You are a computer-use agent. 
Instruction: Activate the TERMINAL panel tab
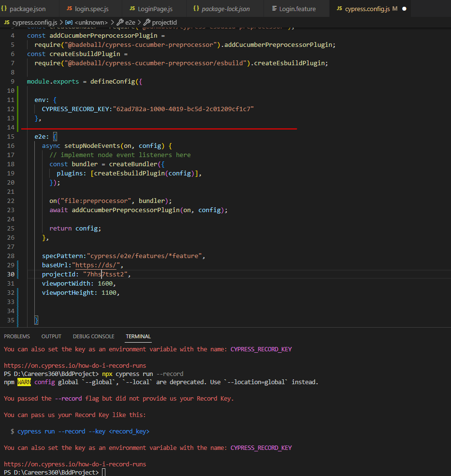[138, 336]
